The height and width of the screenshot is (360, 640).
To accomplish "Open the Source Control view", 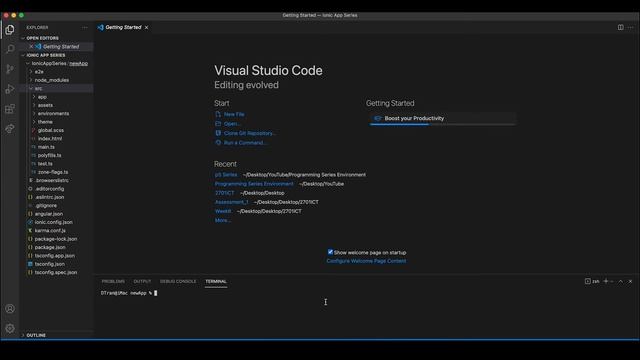I will [x=10, y=69].
